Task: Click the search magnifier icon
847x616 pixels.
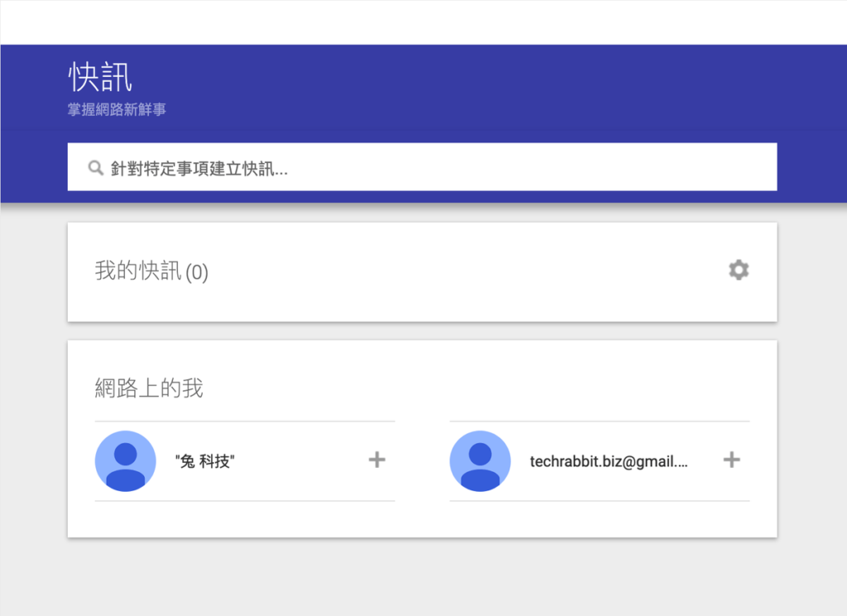Action: coord(96,168)
